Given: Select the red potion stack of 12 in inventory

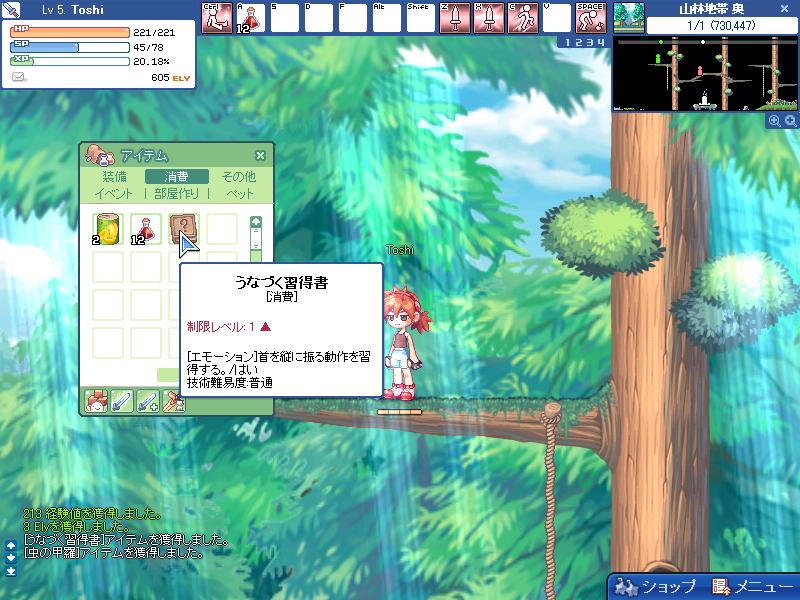Looking at the screenshot, I should (145, 229).
